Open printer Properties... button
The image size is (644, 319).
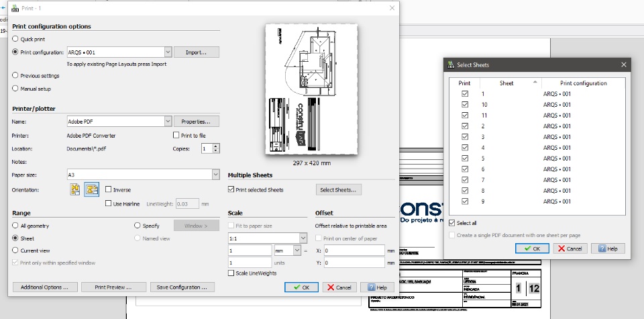click(197, 122)
